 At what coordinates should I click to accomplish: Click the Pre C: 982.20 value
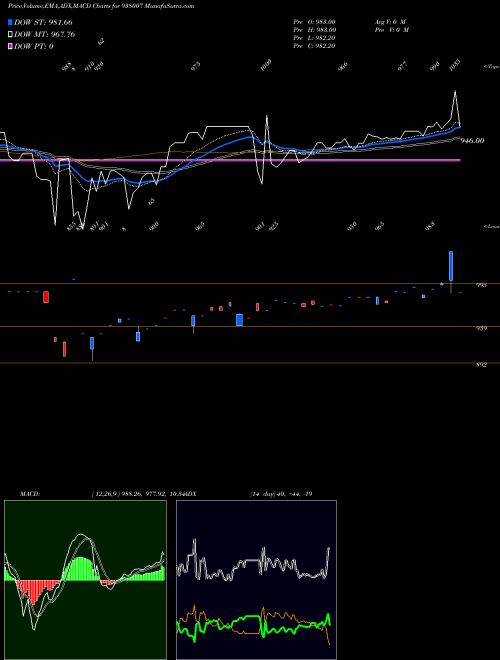(314, 46)
